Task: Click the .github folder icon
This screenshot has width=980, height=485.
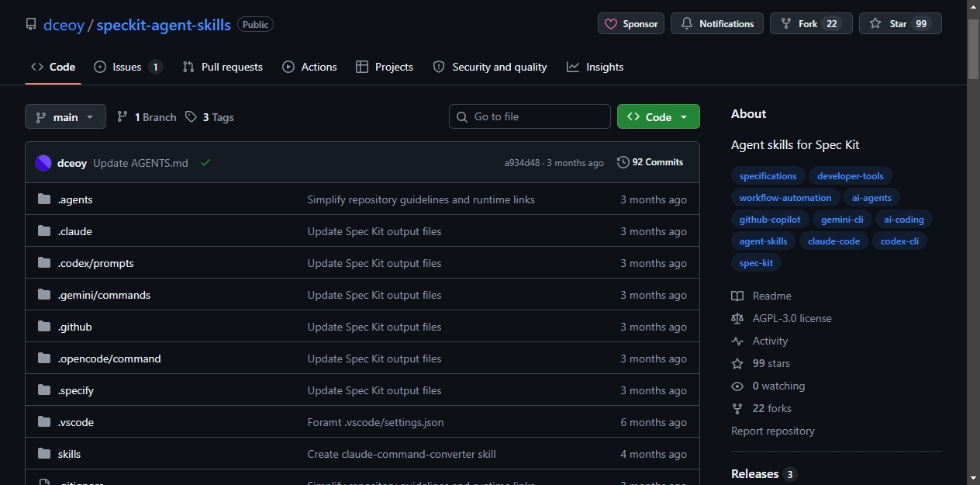Action: click(44, 327)
